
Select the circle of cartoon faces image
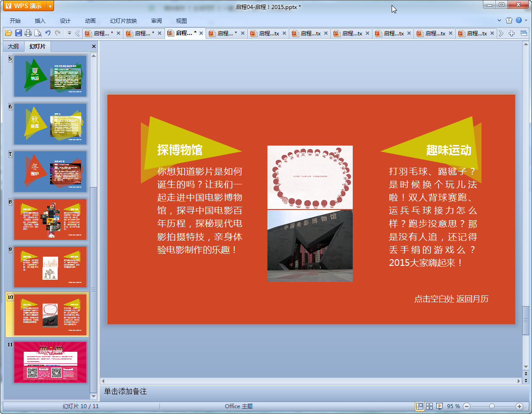(310, 177)
